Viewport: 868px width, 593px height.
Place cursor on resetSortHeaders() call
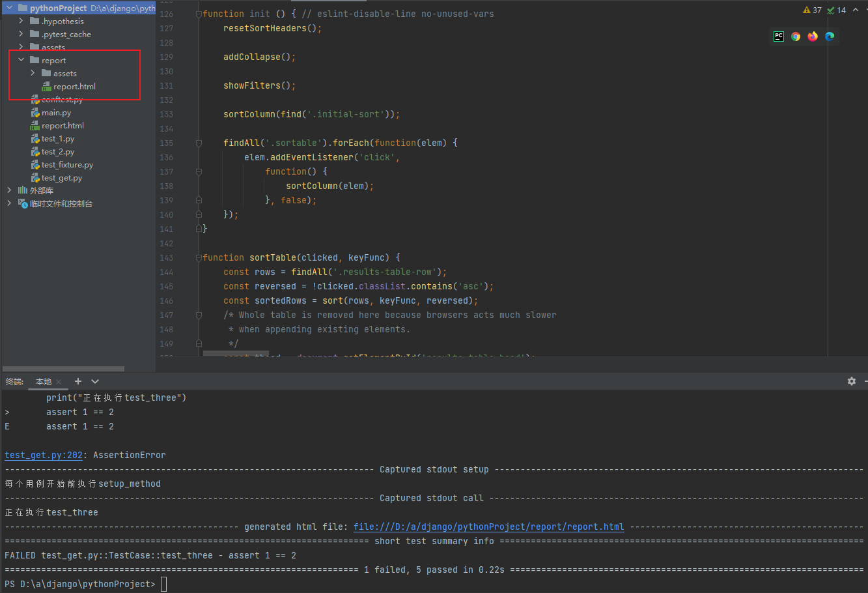[272, 28]
